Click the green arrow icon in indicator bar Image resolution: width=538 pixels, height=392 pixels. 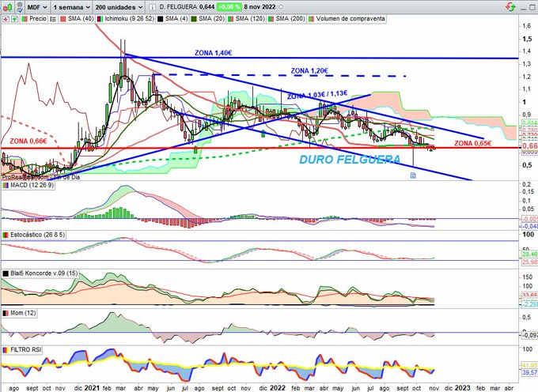pyautogui.click(x=14, y=19)
